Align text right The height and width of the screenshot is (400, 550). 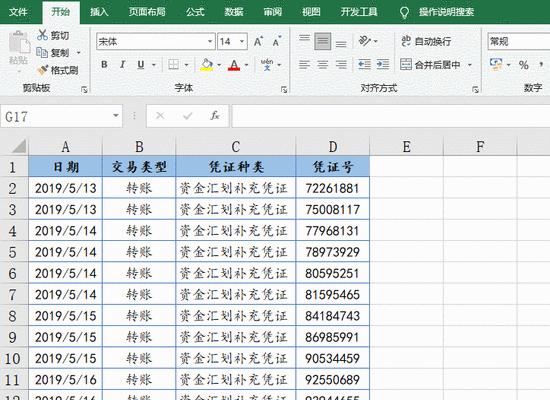click(x=341, y=65)
